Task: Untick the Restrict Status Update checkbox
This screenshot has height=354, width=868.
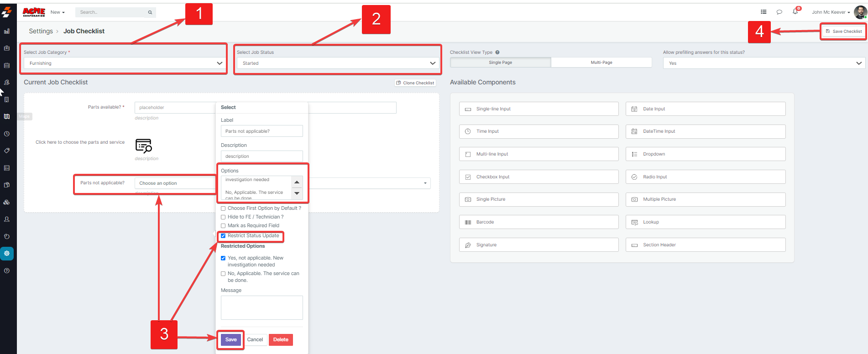Action: point(223,236)
